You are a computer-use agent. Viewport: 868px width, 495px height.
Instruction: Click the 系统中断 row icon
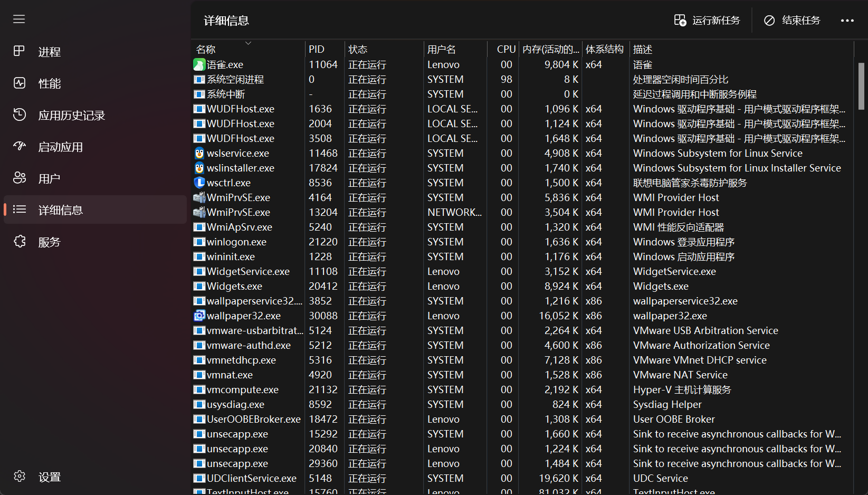click(199, 94)
